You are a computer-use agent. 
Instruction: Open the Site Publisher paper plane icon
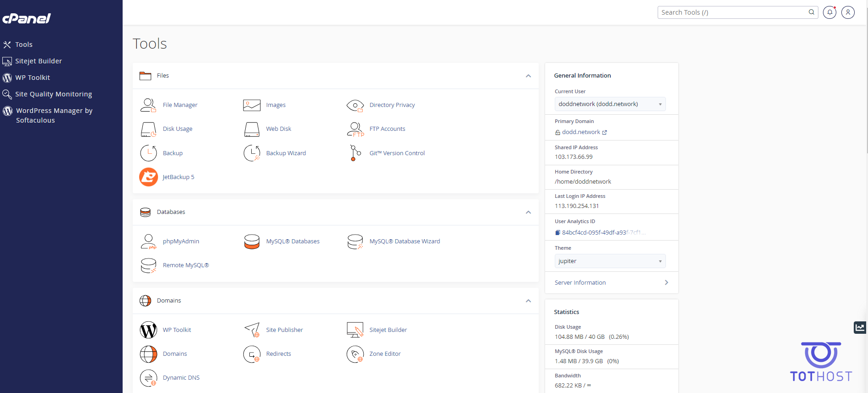coord(252,330)
